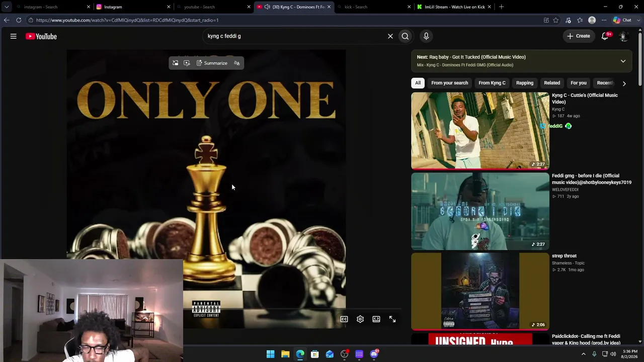
Task: Click the Create button
Action: (x=579, y=36)
